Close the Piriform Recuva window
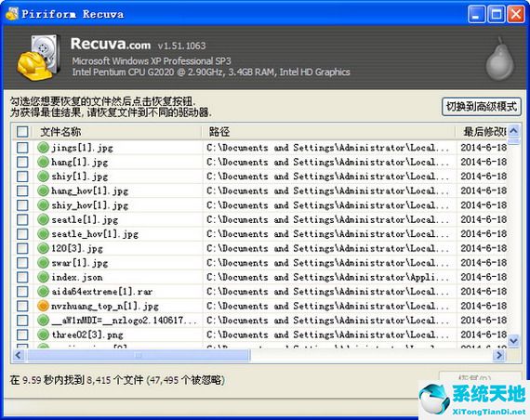The width and height of the screenshot is (530, 420). click(516, 15)
